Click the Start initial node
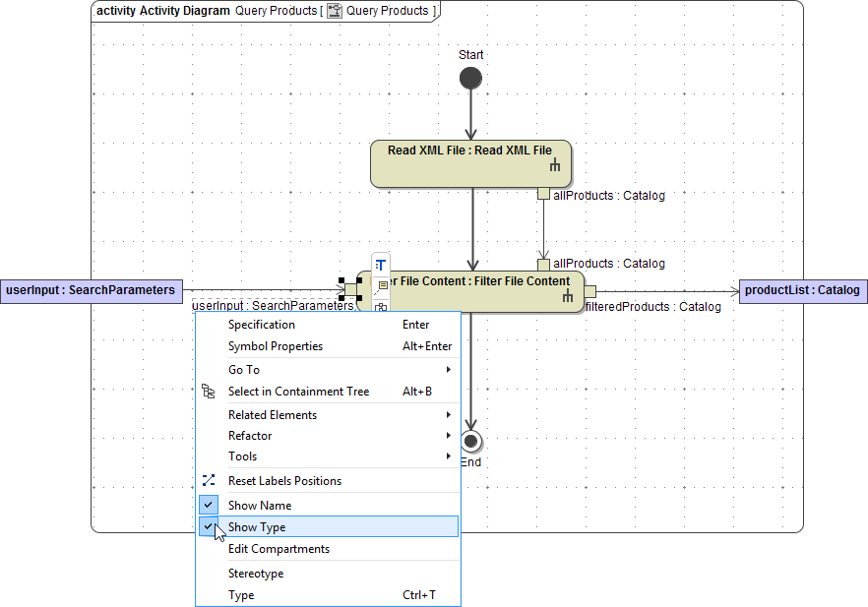 (470, 80)
